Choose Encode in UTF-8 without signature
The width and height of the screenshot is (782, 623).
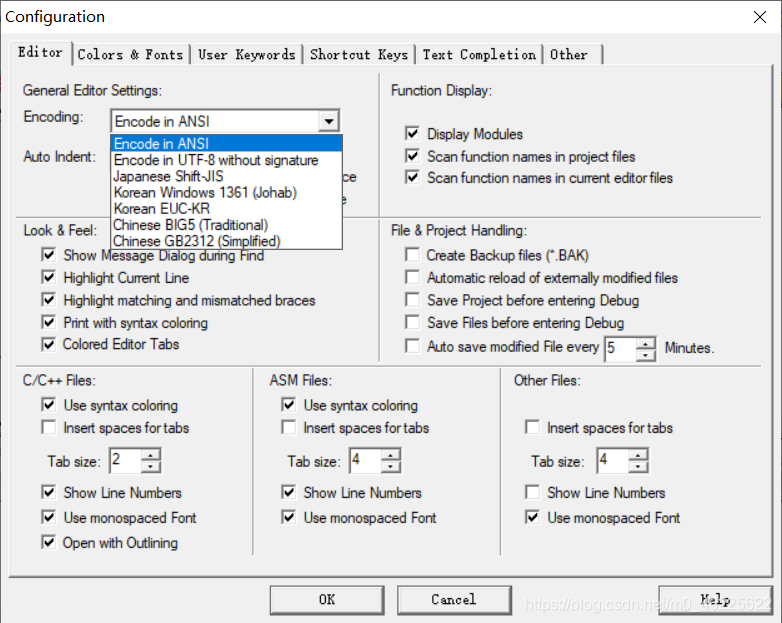(226, 160)
